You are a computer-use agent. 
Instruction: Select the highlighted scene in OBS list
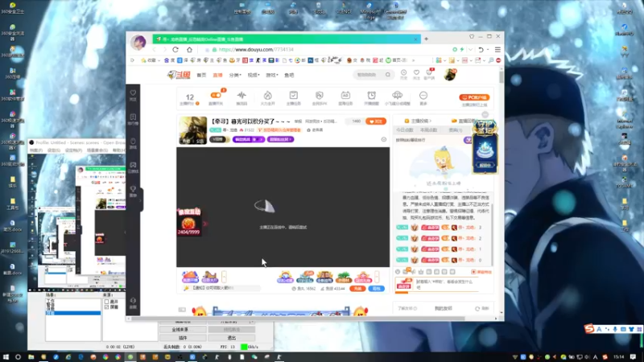coord(73,313)
